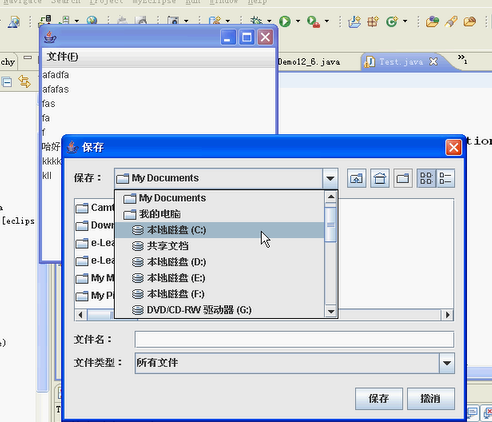Switch to Test.java editor tab
The height and width of the screenshot is (422, 492).
pyautogui.click(x=401, y=62)
